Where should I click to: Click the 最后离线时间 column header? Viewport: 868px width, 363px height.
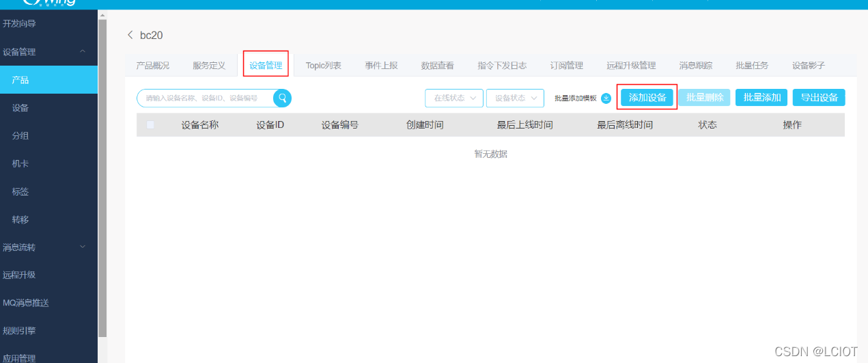[625, 125]
